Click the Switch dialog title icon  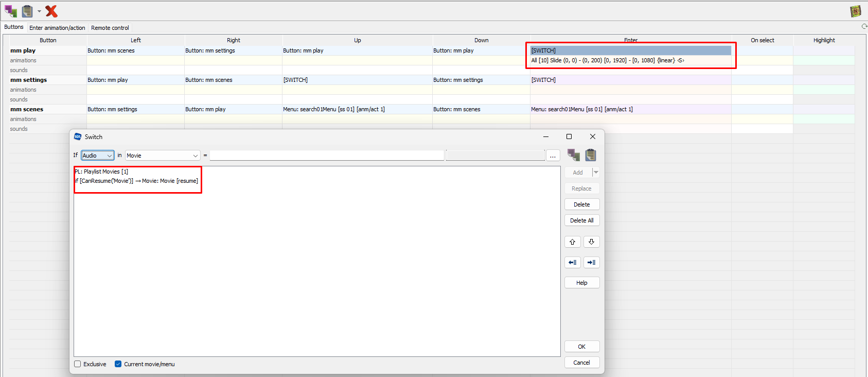coord(78,136)
